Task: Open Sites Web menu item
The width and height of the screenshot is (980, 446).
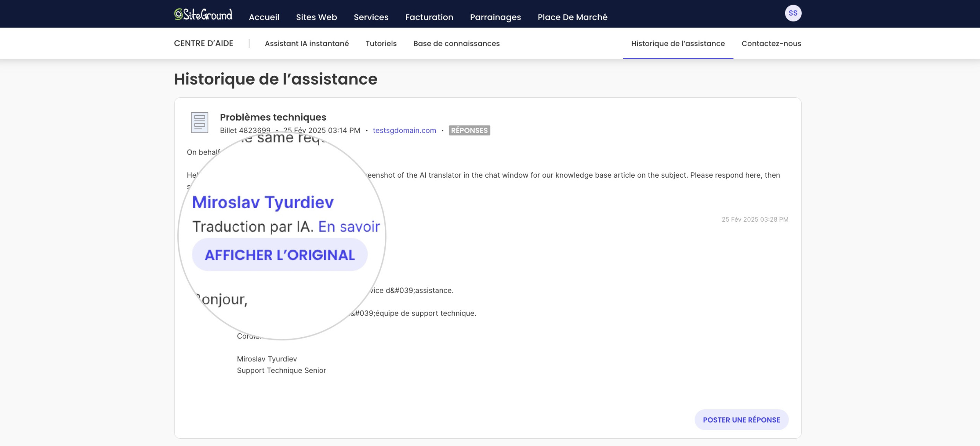Action: coord(316,17)
